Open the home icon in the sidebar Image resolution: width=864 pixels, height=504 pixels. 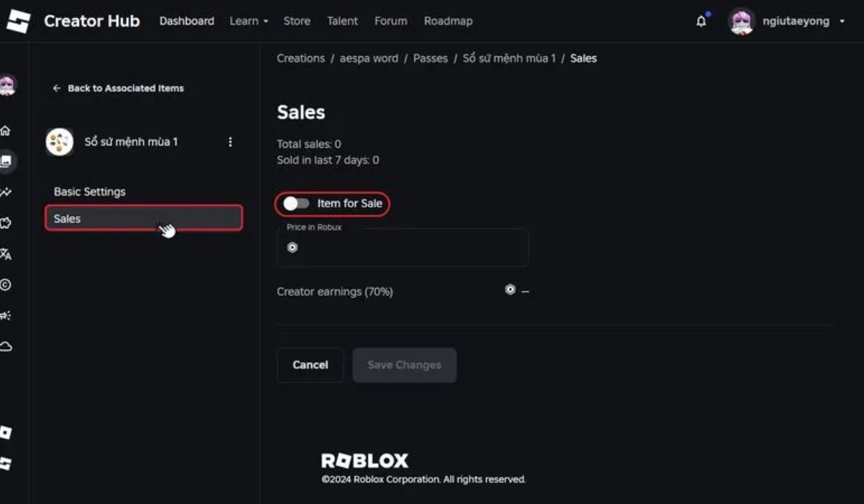[6, 131]
